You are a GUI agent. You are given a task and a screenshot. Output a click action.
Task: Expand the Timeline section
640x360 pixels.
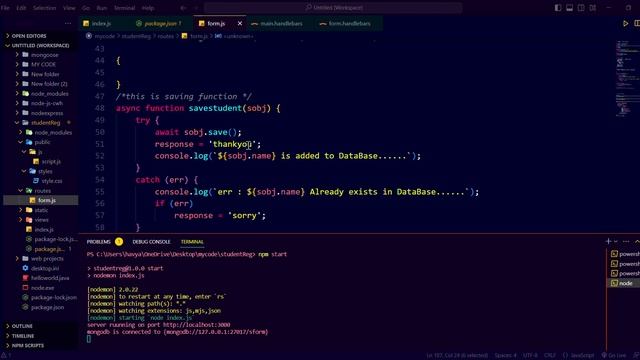tap(23, 336)
